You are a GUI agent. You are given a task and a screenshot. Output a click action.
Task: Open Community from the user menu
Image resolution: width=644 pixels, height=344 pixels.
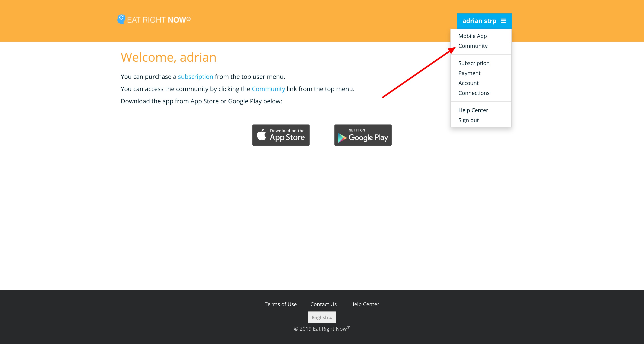(x=473, y=46)
